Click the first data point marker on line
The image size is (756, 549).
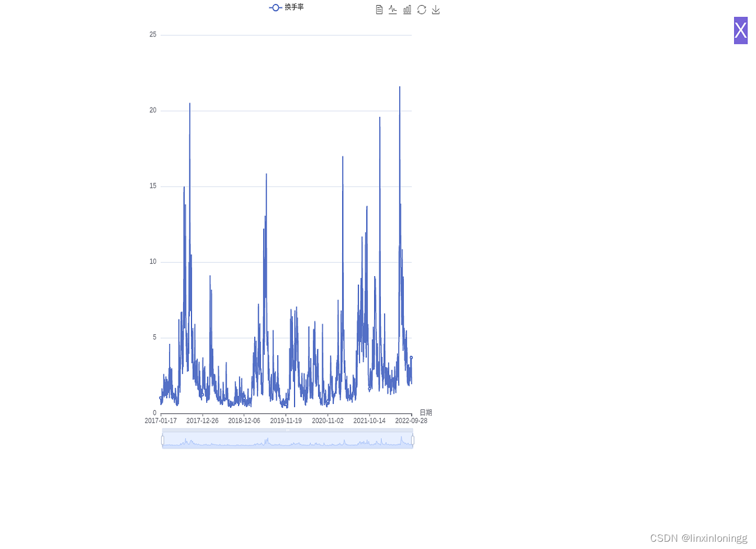(x=161, y=398)
